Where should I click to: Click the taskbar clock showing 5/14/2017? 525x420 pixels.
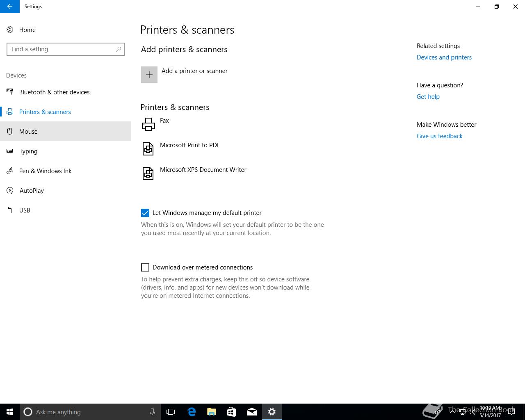point(490,412)
